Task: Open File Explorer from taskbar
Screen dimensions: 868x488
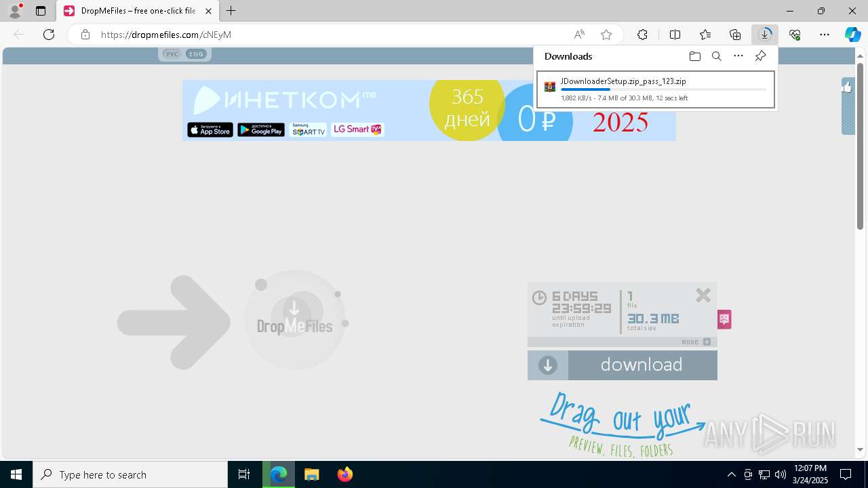Action: pos(312,474)
